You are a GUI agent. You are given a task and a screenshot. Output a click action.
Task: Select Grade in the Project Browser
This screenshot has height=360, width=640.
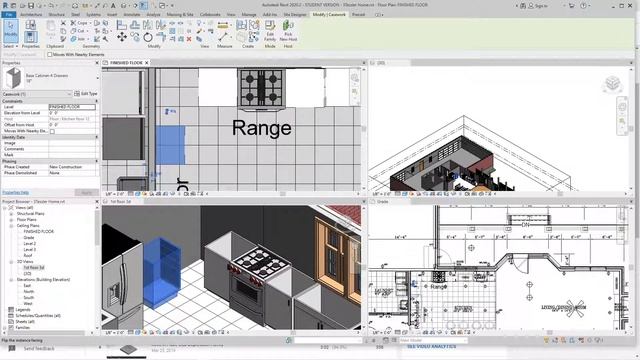[29, 238]
